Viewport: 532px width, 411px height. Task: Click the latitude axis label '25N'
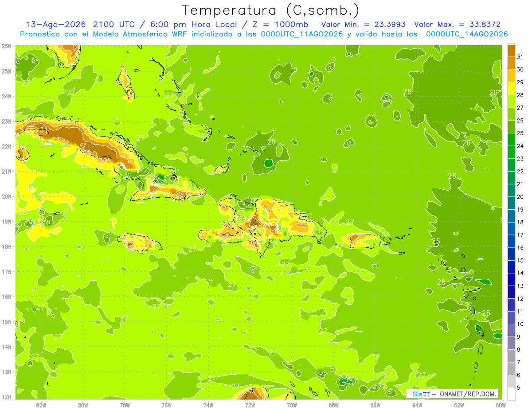(6, 71)
